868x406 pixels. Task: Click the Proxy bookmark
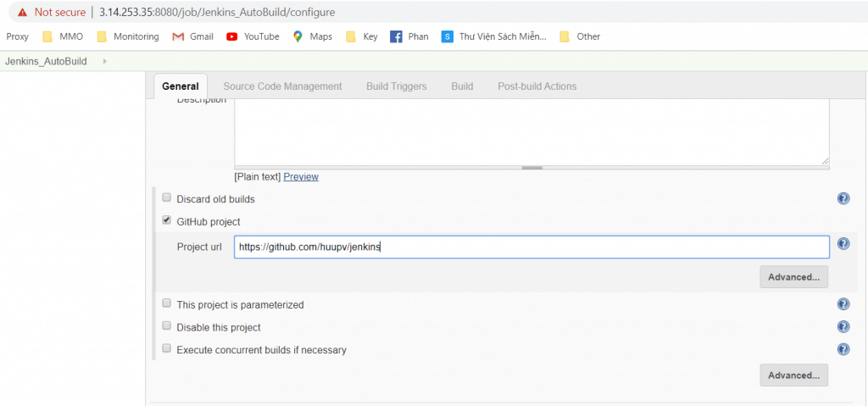pyautogui.click(x=17, y=36)
